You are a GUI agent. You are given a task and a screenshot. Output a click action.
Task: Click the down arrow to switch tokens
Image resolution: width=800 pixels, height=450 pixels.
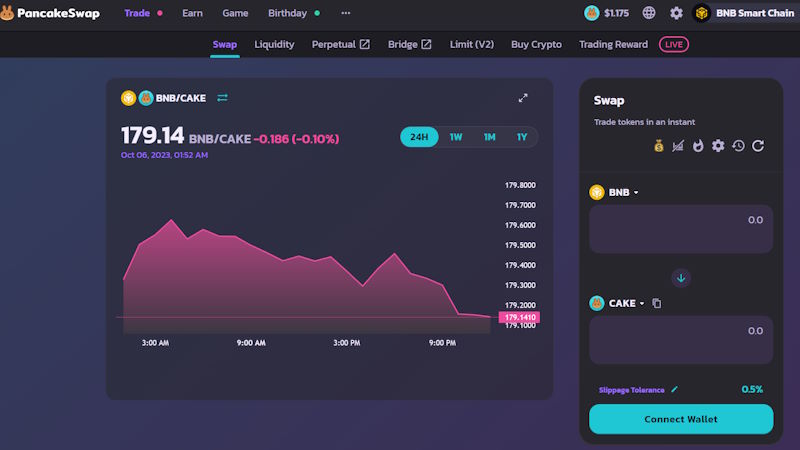tap(681, 278)
